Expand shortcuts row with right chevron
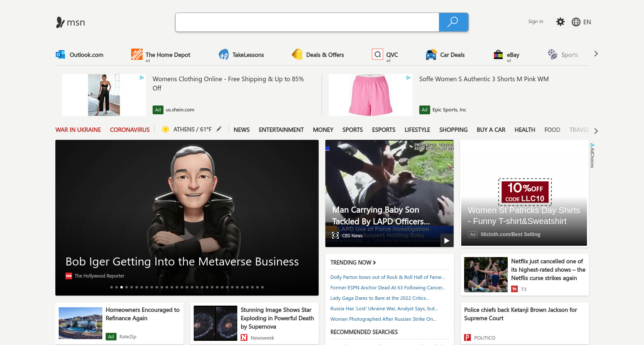Viewport: 644px width, 345px height. tap(596, 54)
